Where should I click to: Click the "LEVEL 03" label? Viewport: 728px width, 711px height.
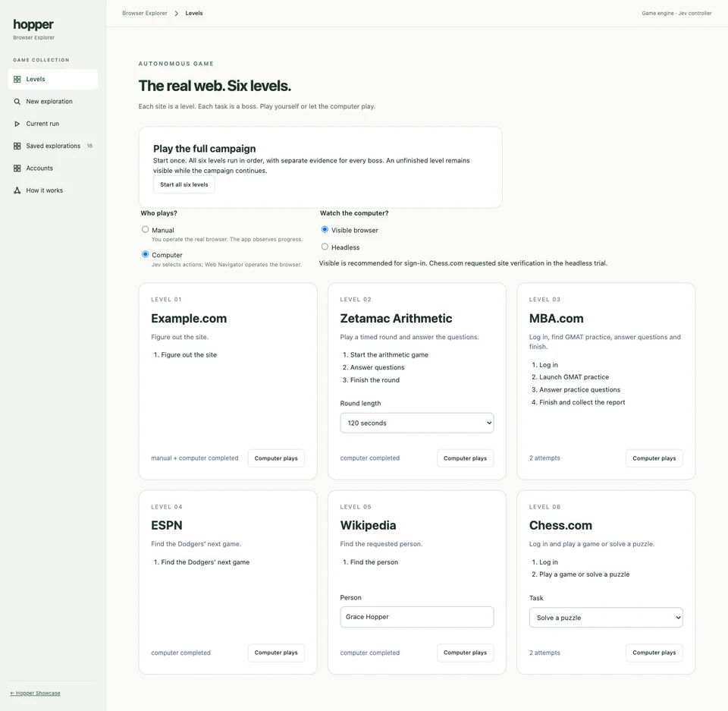[x=544, y=300]
